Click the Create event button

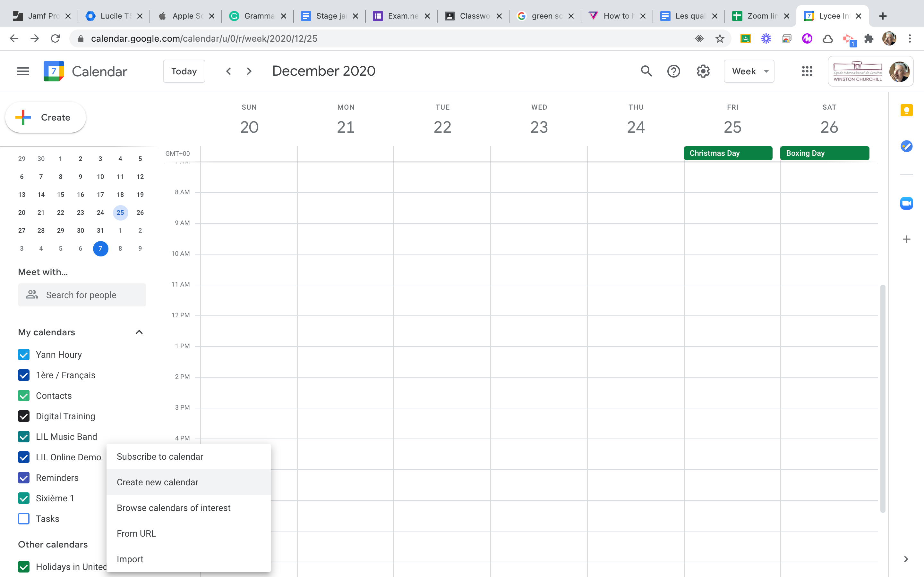[46, 118]
